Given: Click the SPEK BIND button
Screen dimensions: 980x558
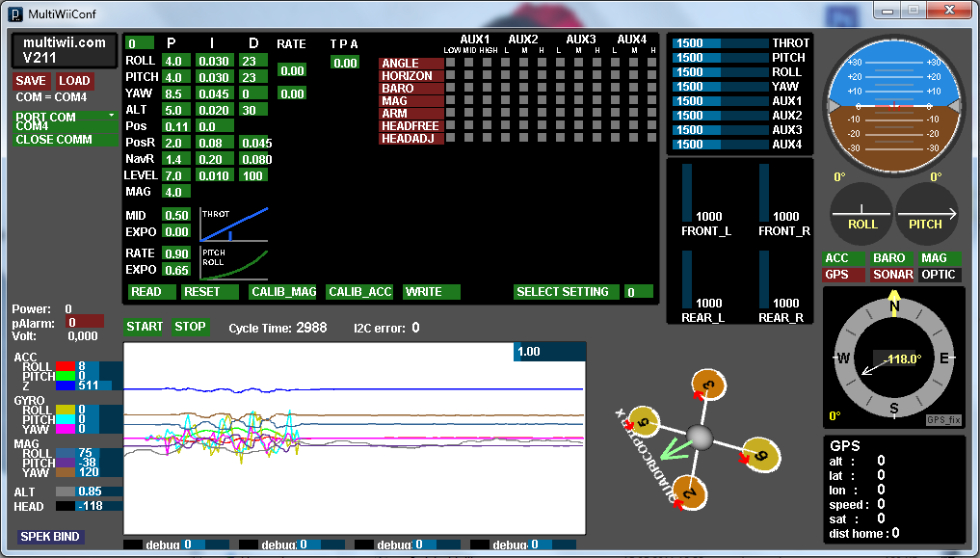Looking at the screenshot, I should (50, 537).
